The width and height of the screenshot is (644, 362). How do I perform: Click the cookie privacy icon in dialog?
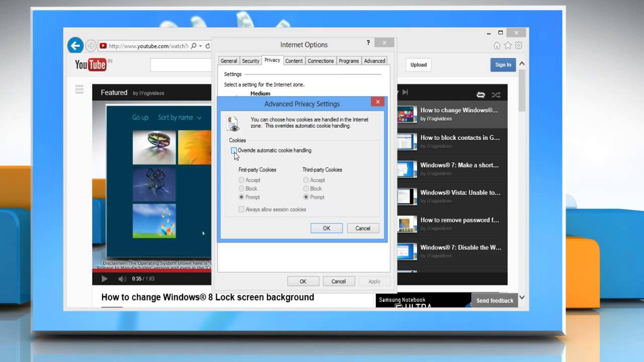coord(232,124)
